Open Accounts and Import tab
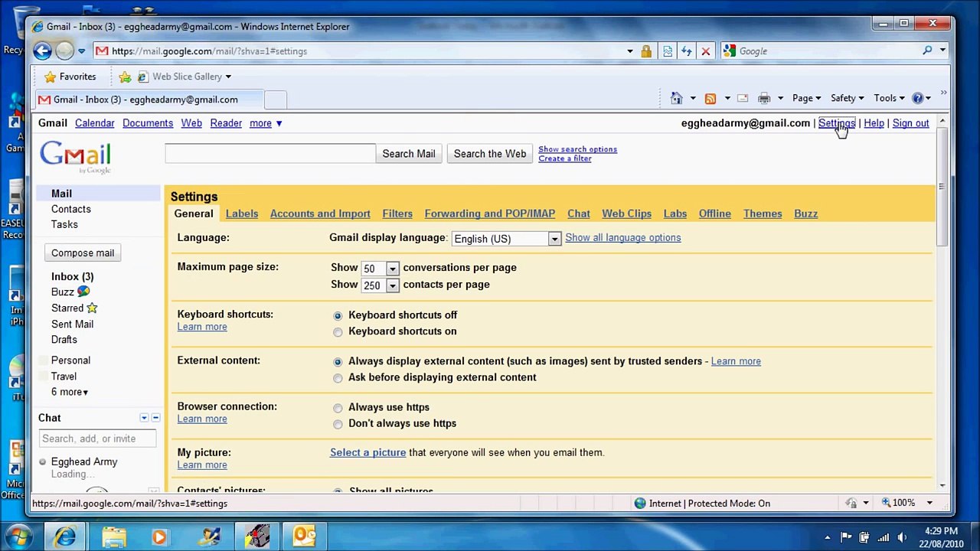 point(320,214)
